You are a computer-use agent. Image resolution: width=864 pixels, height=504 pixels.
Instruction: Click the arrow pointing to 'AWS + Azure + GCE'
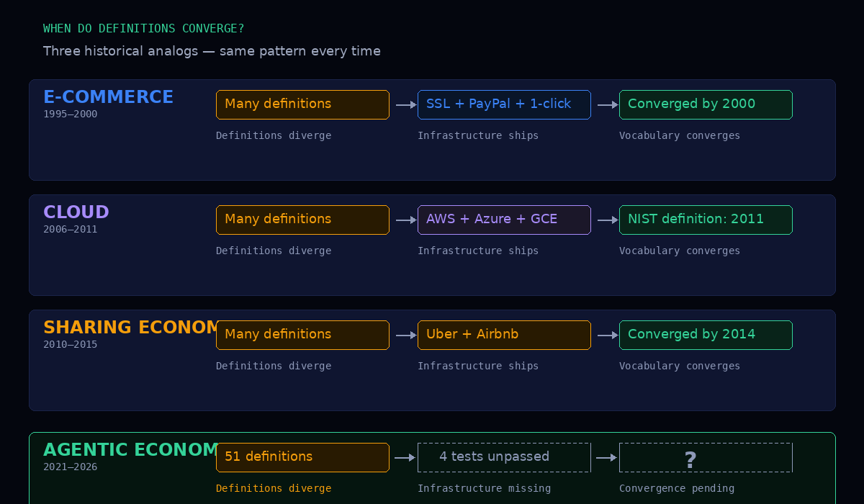pos(406,220)
